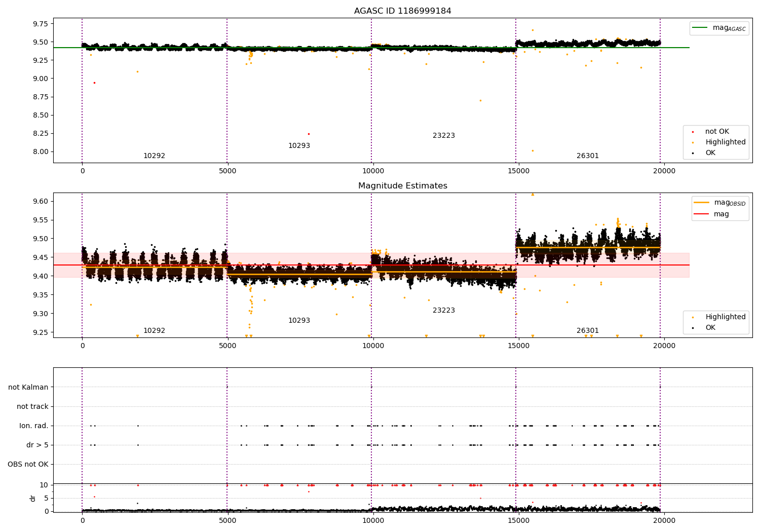760x532 pixels.
Task: Click the red not-OK data point near 8.25
Action: (309, 134)
